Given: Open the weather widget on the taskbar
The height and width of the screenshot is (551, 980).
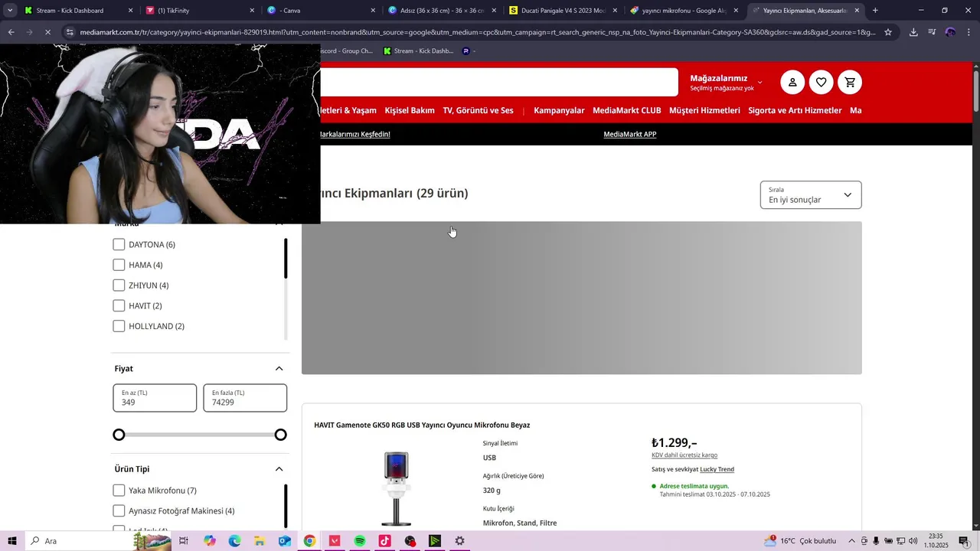Looking at the screenshot, I should tap(800, 541).
